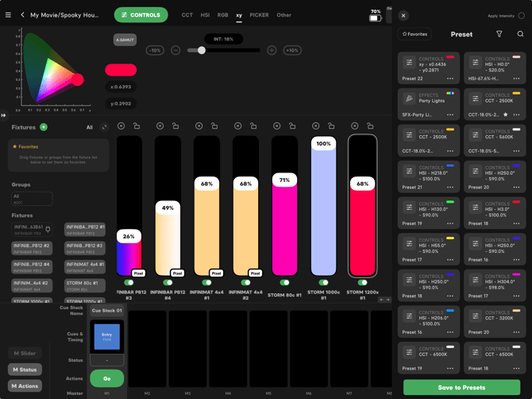Screen dimensions: 532x399
Task: Open options menu for Preset 22
Action: click(x=450, y=79)
